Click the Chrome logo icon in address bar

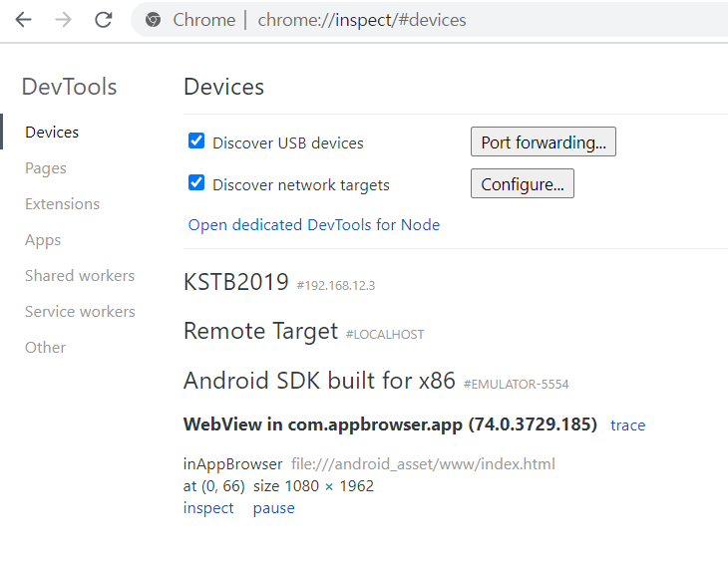[153, 20]
